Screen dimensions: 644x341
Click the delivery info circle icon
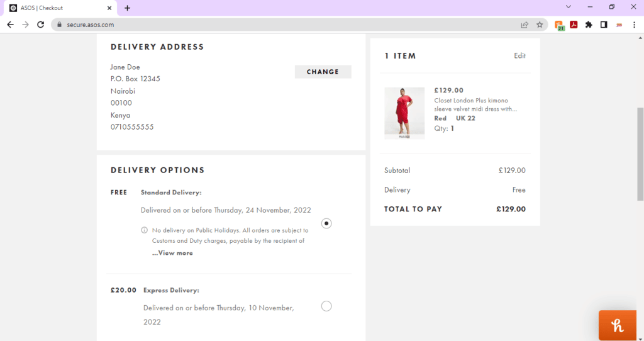[145, 230]
